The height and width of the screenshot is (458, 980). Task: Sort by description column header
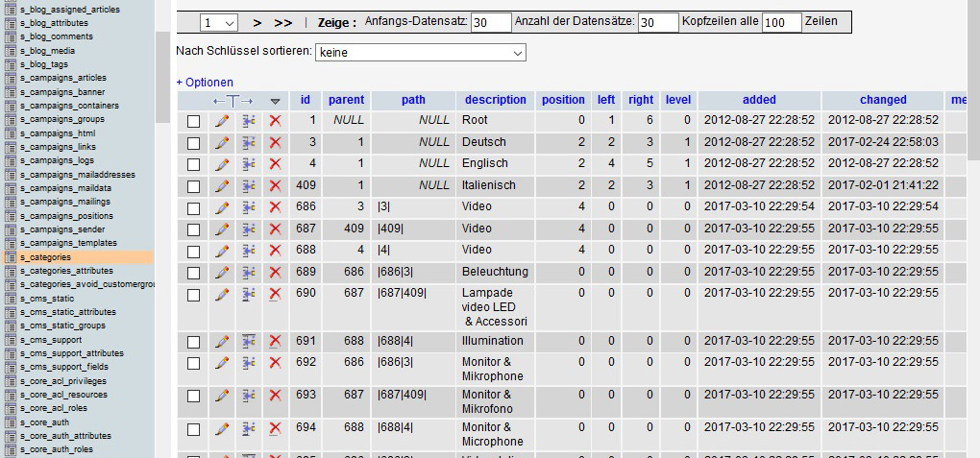[496, 100]
